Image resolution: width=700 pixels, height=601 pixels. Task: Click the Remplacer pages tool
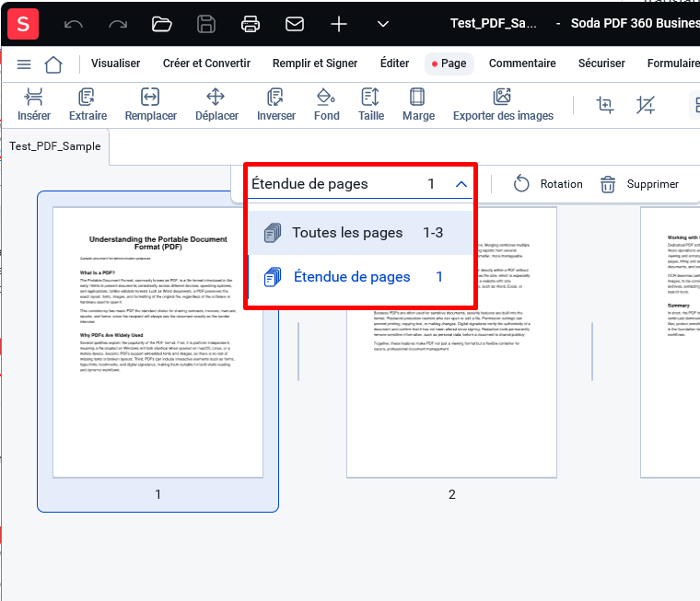[150, 105]
